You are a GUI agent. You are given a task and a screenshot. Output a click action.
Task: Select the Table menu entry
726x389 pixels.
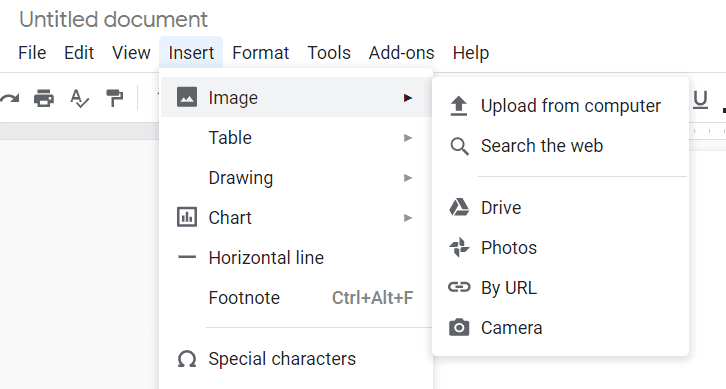click(x=296, y=138)
